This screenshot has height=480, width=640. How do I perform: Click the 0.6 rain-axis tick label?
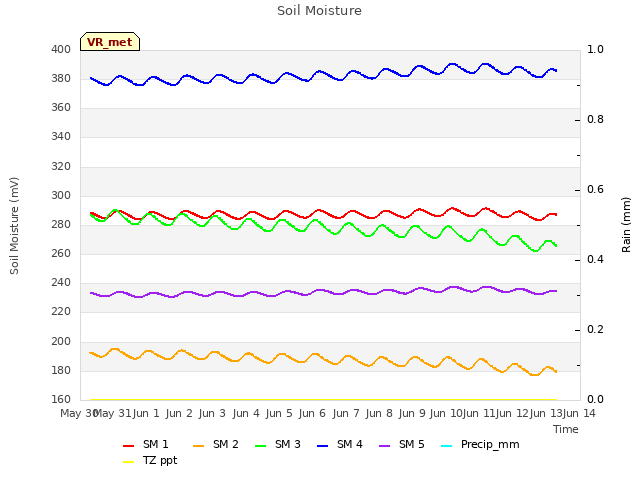point(595,190)
